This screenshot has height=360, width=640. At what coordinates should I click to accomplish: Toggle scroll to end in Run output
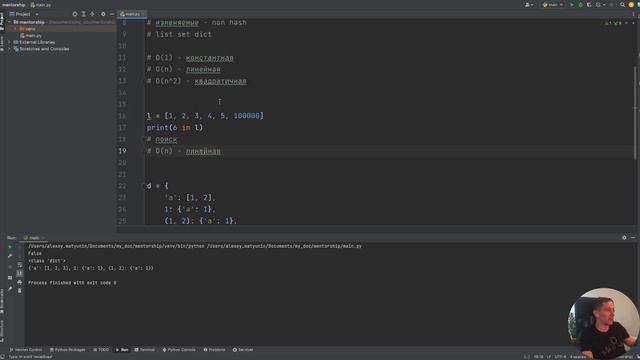[20, 273]
